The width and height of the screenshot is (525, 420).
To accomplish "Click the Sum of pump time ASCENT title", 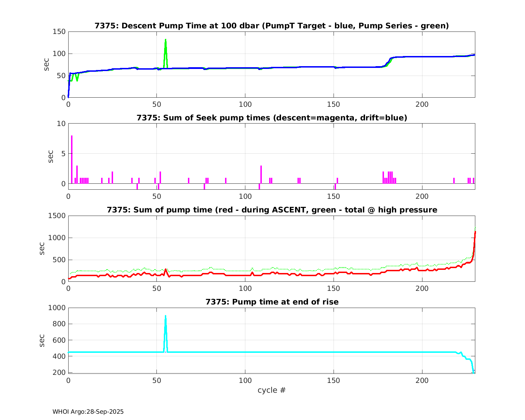I will coord(272,210).
